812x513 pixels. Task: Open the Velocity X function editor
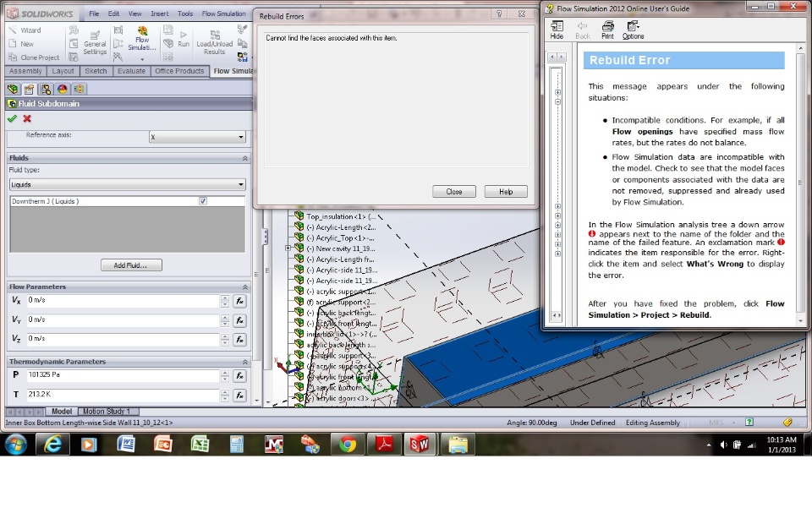pyautogui.click(x=239, y=301)
